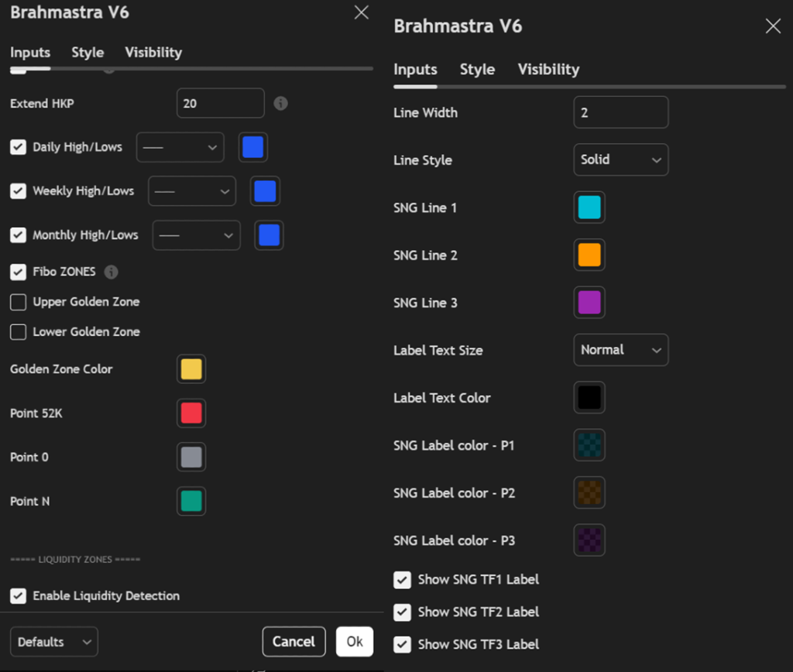
Task: Click the Line Width input field
Action: coord(620,112)
